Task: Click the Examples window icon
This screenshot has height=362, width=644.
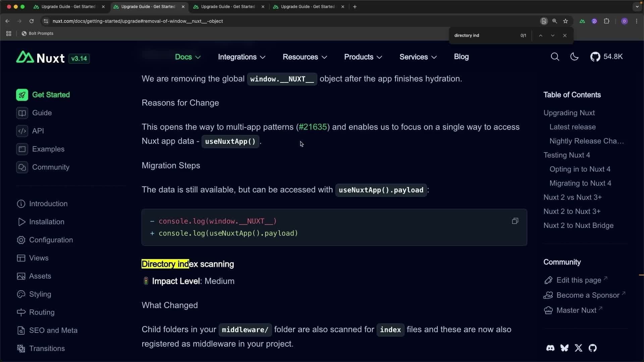Action: 22,149
